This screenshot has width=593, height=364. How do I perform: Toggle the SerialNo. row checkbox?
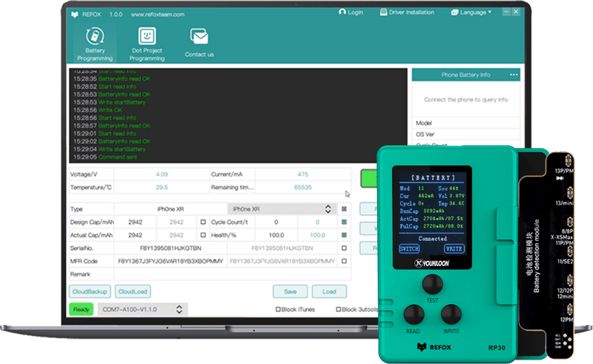[343, 248]
